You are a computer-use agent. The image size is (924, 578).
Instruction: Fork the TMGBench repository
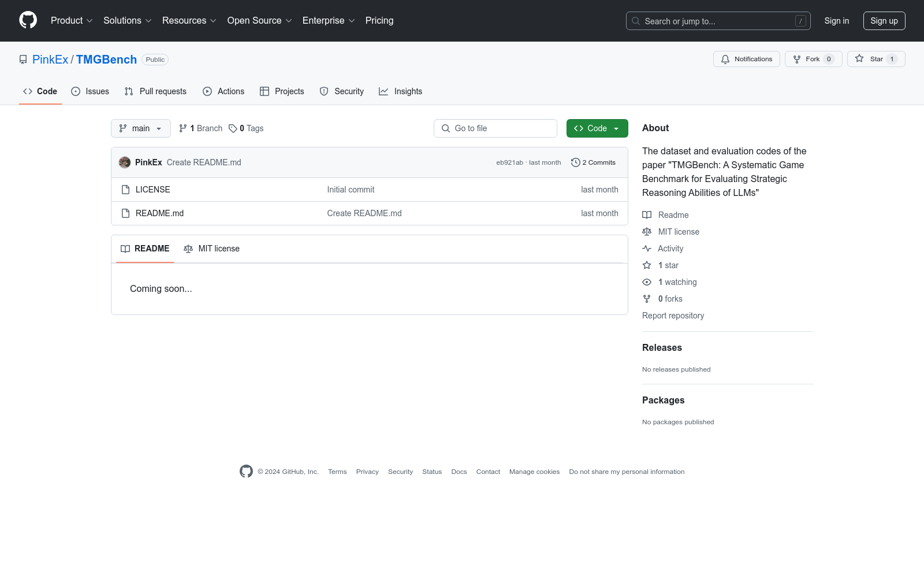[x=813, y=59]
